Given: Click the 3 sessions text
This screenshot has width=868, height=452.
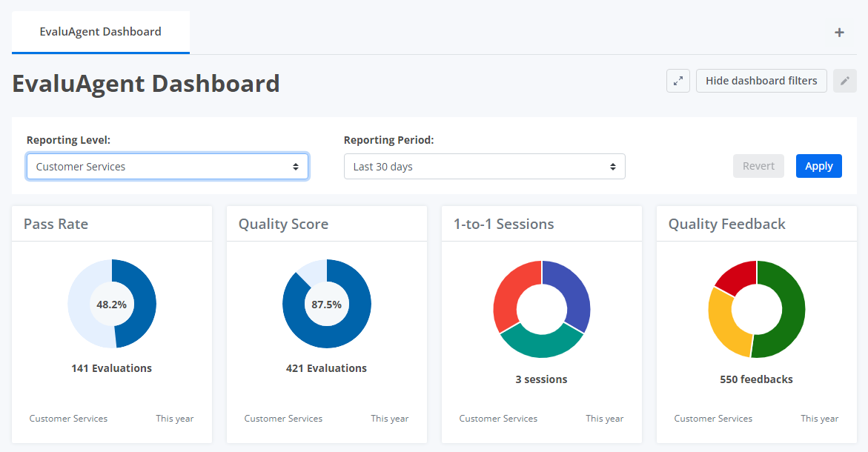Looking at the screenshot, I should 541,379.
